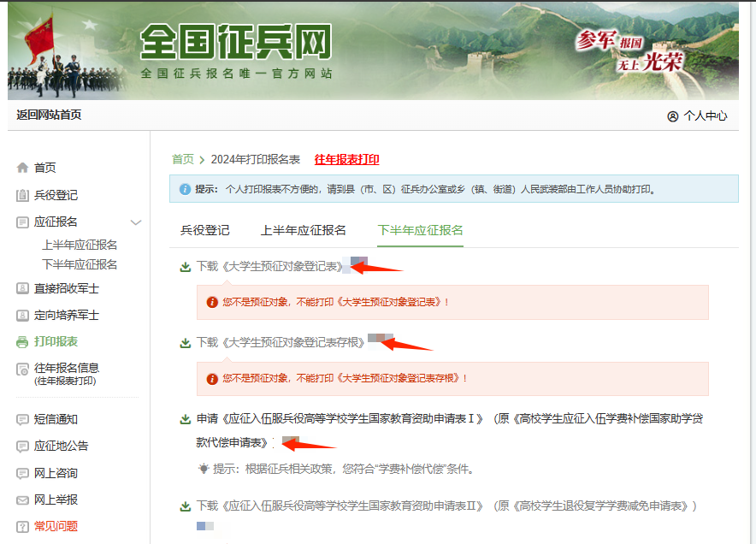756x544 pixels.
Task: Click 返回网站首页 link
Action: 49,115
